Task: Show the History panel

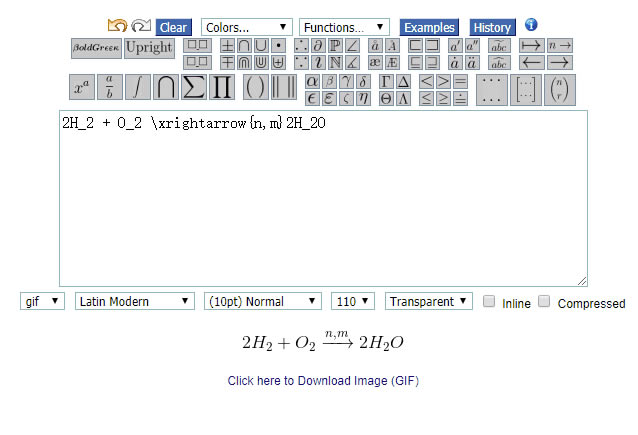Action: tap(492, 27)
